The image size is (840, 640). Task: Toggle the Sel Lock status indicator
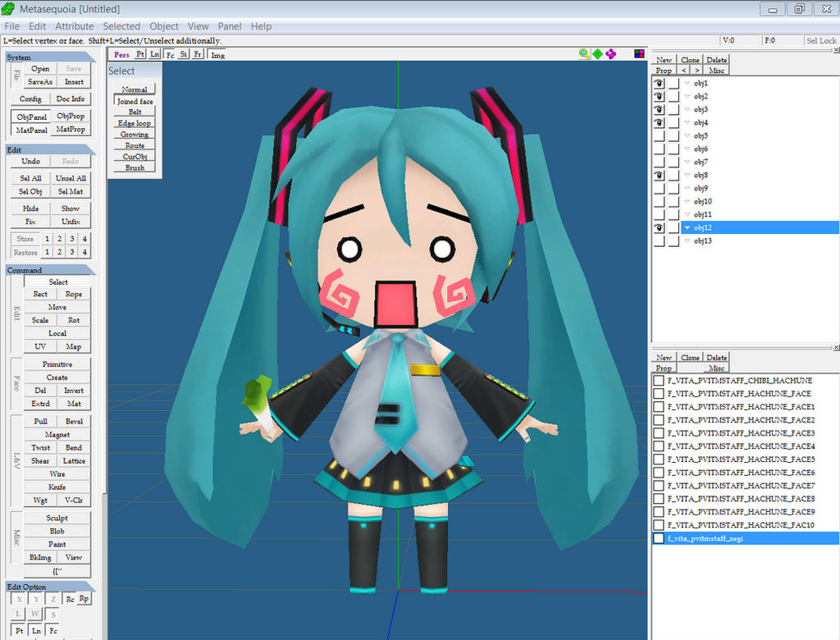pos(821,41)
